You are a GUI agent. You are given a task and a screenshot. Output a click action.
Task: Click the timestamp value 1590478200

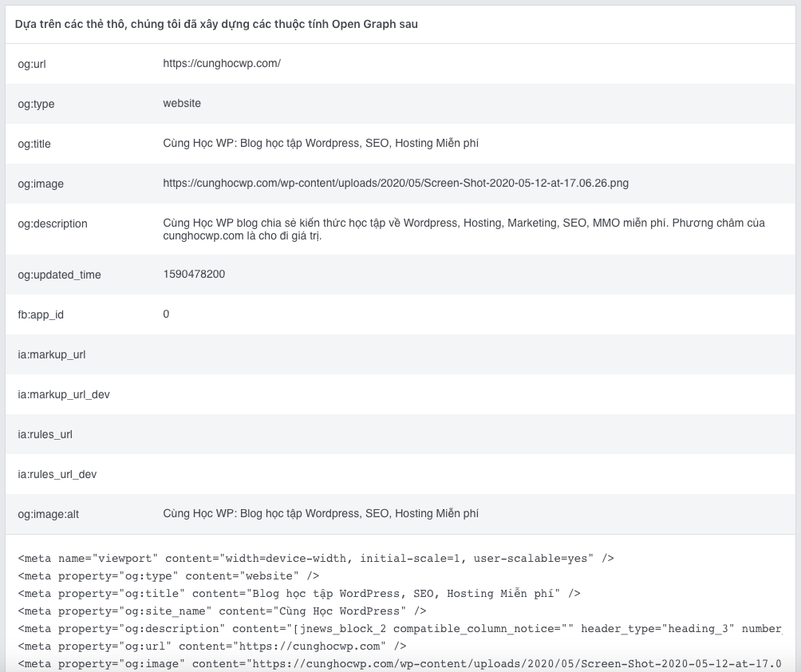click(194, 274)
